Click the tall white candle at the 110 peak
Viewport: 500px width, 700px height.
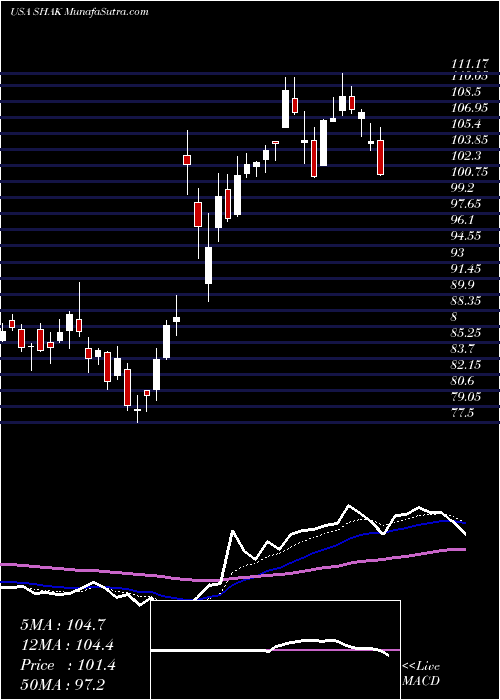tap(285, 108)
